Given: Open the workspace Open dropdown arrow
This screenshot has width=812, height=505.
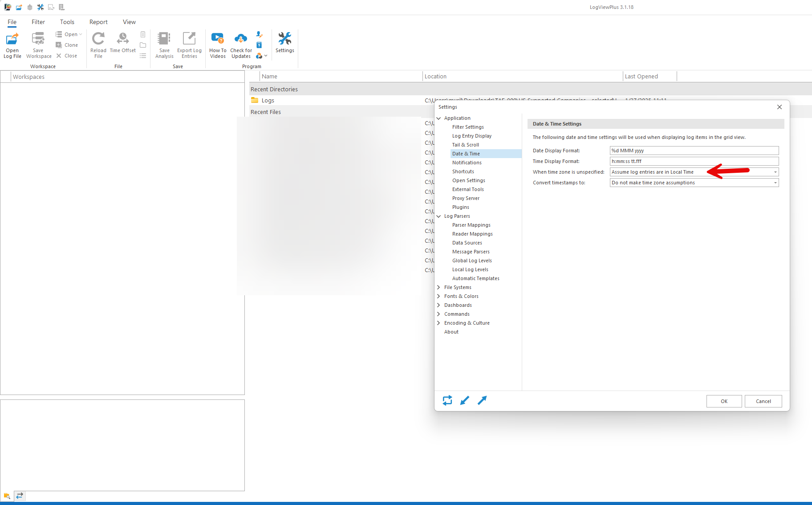Looking at the screenshot, I should 81,34.
